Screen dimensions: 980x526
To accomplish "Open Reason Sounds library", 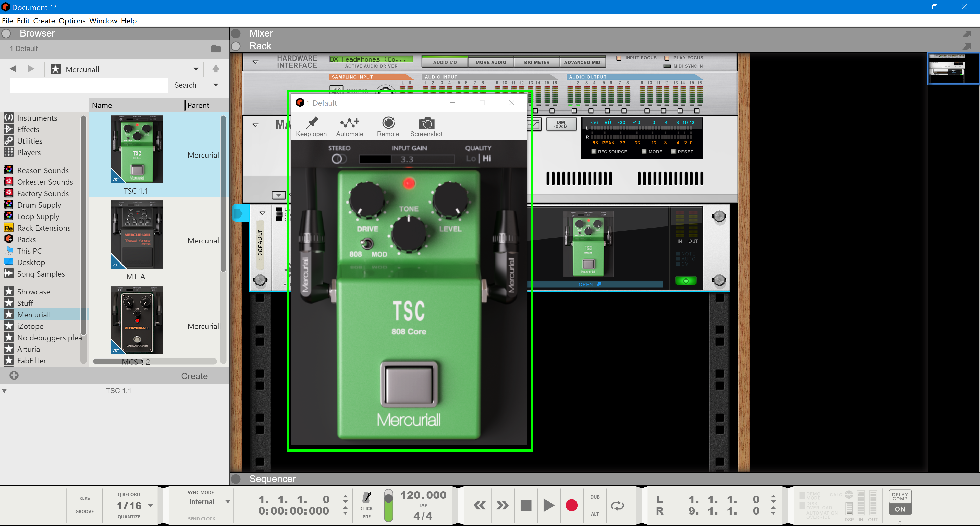I will tap(43, 170).
